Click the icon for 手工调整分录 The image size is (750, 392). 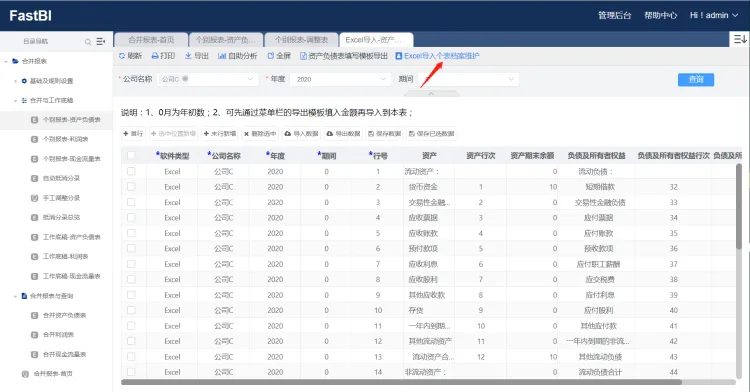(x=34, y=198)
